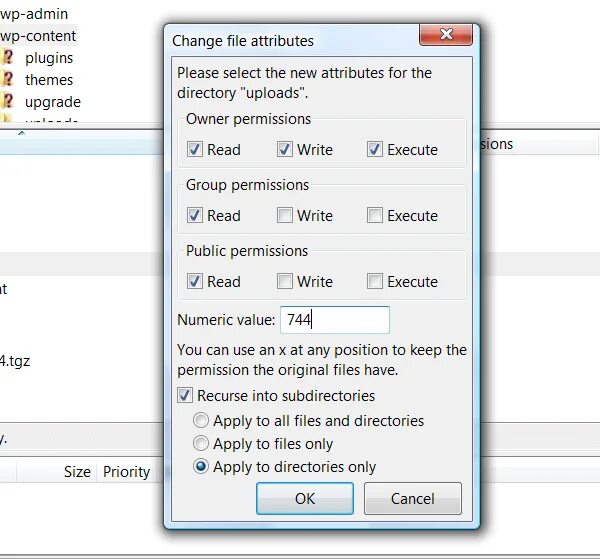Click the Numeric value input field
Image resolution: width=600 pixels, height=559 pixels.
click(x=335, y=319)
